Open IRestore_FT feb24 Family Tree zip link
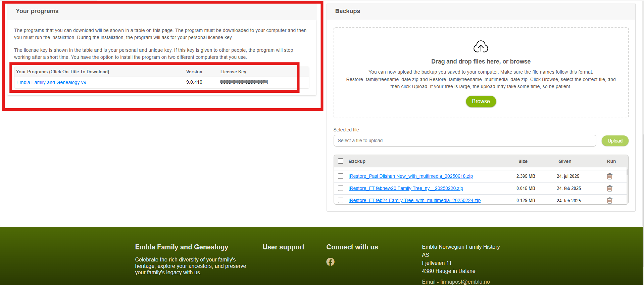644x285 pixels. tap(414, 200)
